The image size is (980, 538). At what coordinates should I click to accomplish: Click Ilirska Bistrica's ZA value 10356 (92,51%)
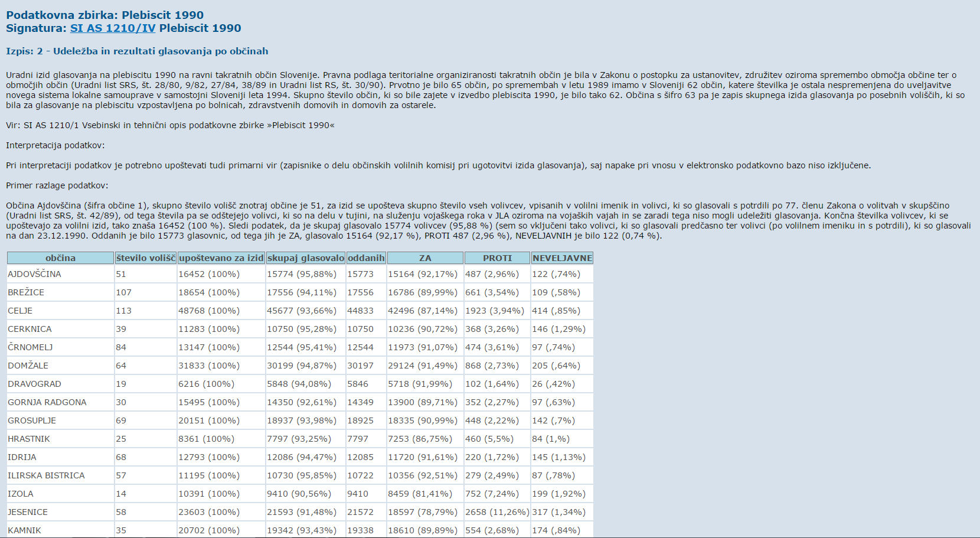tap(423, 475)
